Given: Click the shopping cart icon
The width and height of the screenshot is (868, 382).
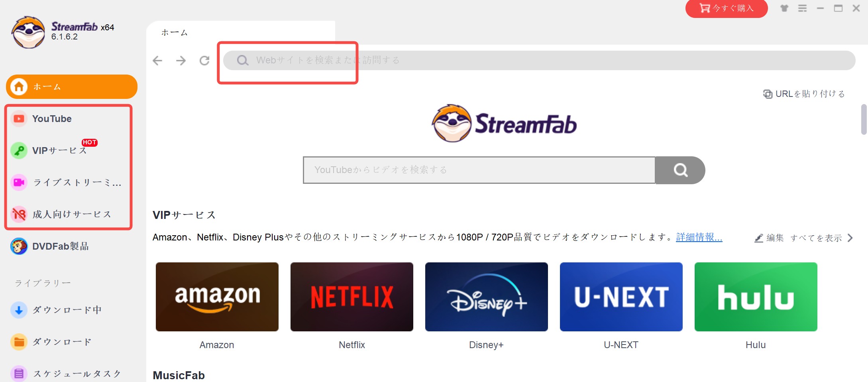Looking at the screenshot, I should pos(705,8).
